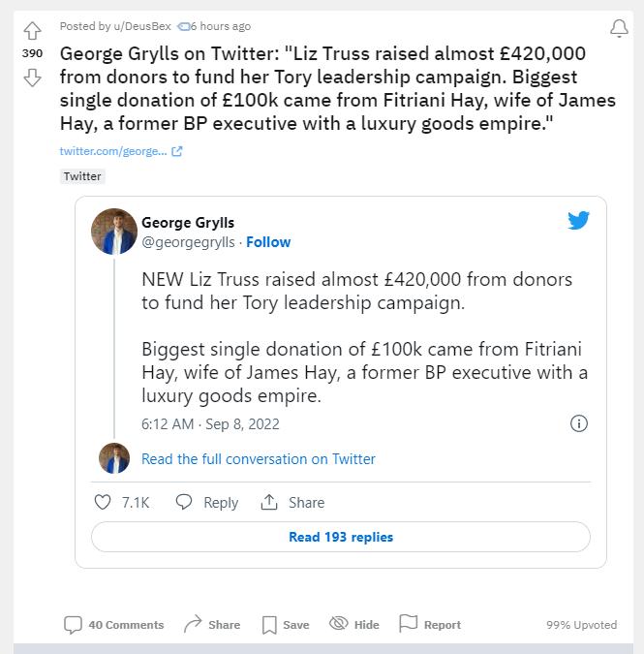Reply to the George Grylls tweet
The height and width of the screenshot is (654, 644).
coord(206,502)
